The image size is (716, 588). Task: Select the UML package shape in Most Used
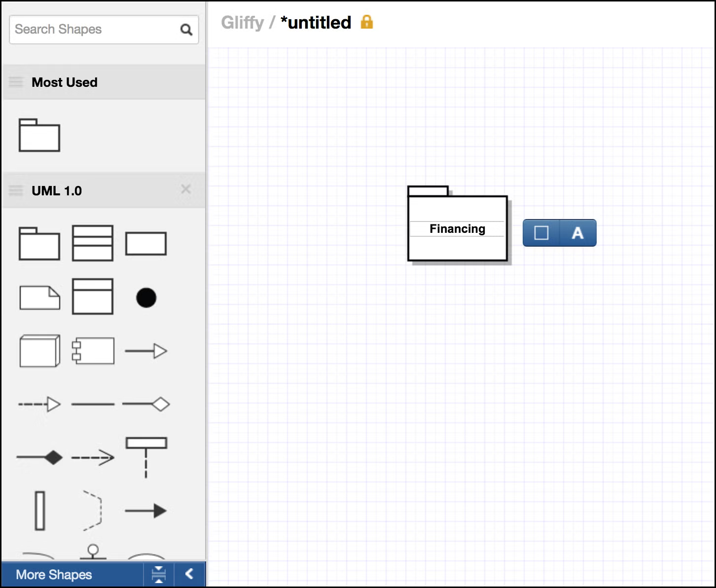coord(39,135)
